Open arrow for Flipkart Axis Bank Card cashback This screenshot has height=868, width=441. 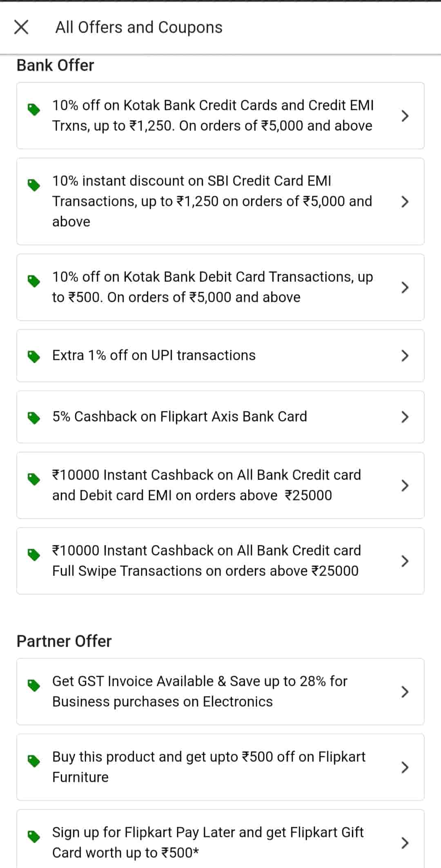pos(405,417)
